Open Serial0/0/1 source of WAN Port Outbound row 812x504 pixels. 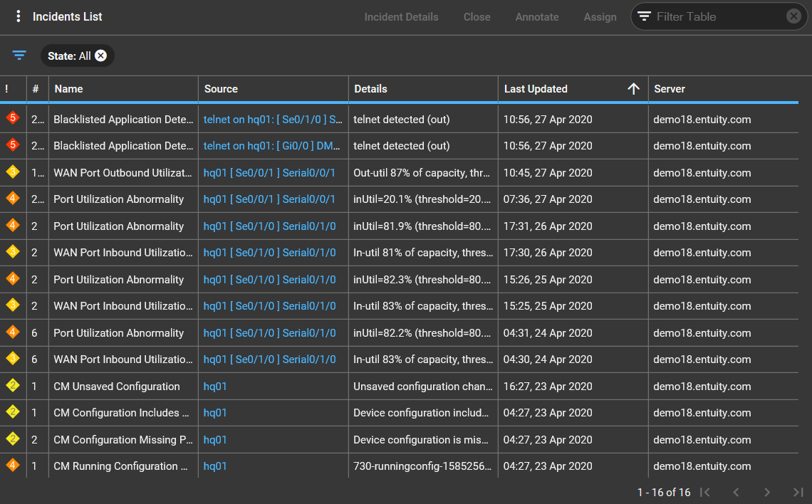(269, 173)
